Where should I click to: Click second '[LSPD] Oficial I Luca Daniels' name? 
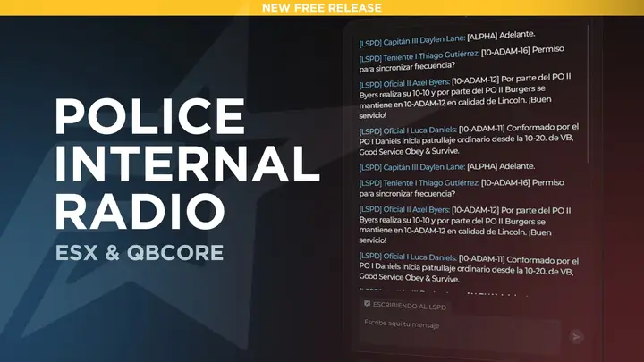[408, 257]
